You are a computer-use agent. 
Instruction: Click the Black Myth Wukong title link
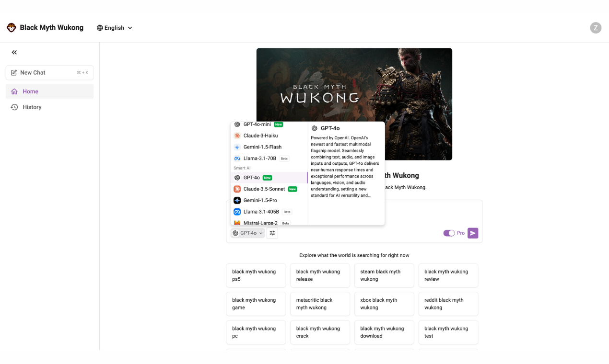click(51, 28)
